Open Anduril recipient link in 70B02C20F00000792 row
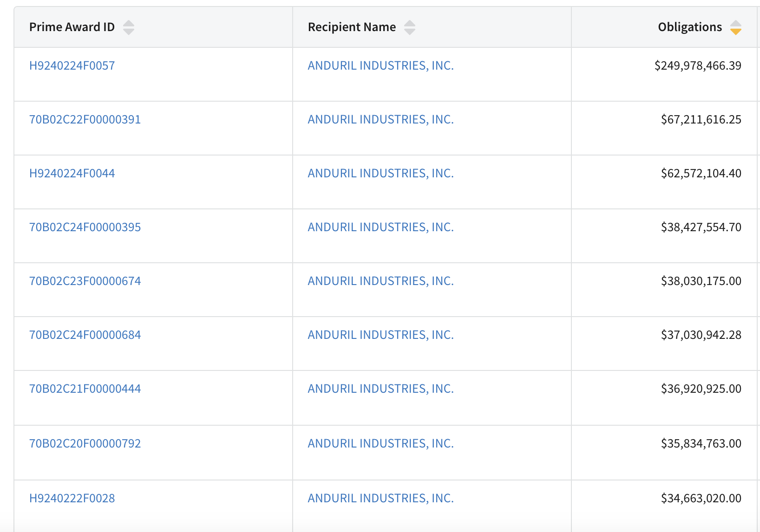Viewport: 760px width, 532px height. click(x=381, y=443)
